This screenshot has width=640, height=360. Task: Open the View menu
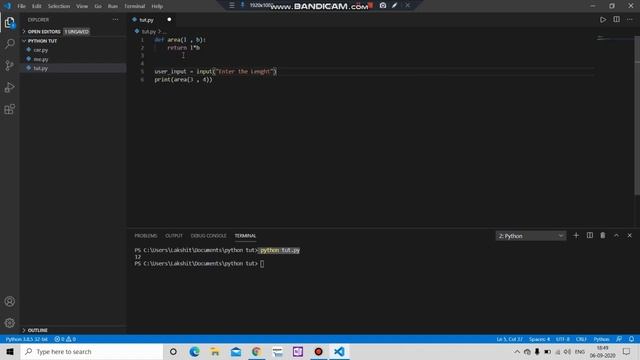82,6
